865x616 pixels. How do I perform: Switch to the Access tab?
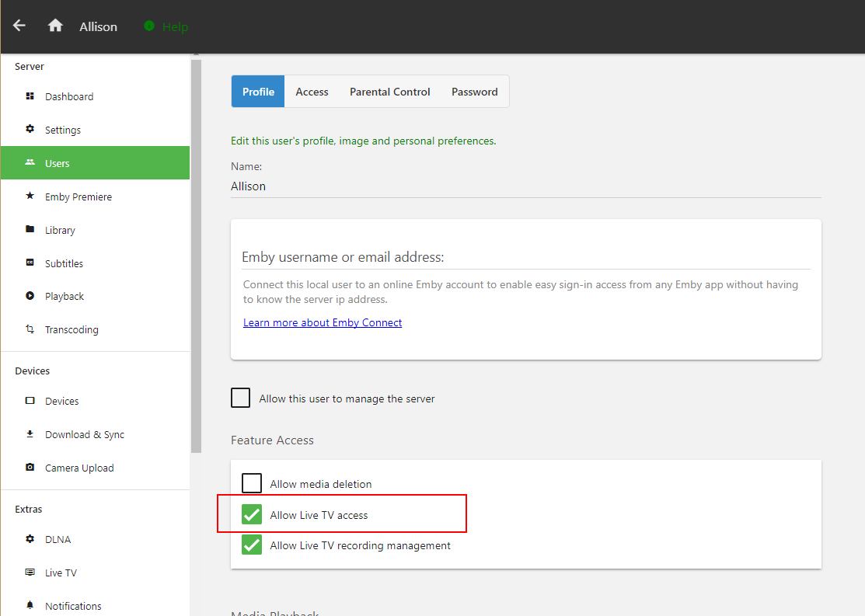312,92
